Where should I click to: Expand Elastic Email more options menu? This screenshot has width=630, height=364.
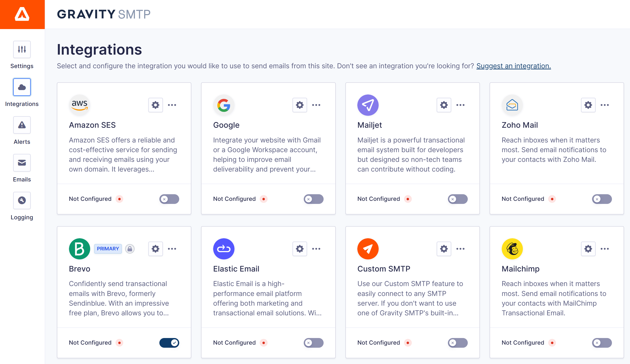[x=316, y=249]
